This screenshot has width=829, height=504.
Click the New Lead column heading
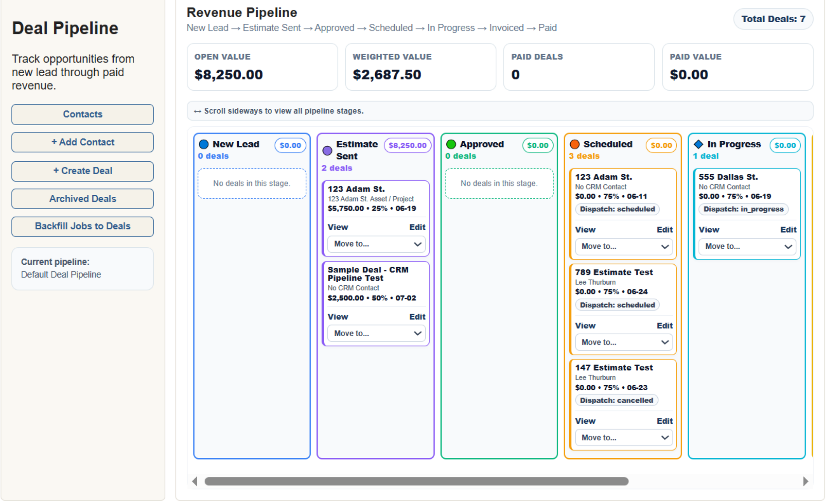[236, 144]
